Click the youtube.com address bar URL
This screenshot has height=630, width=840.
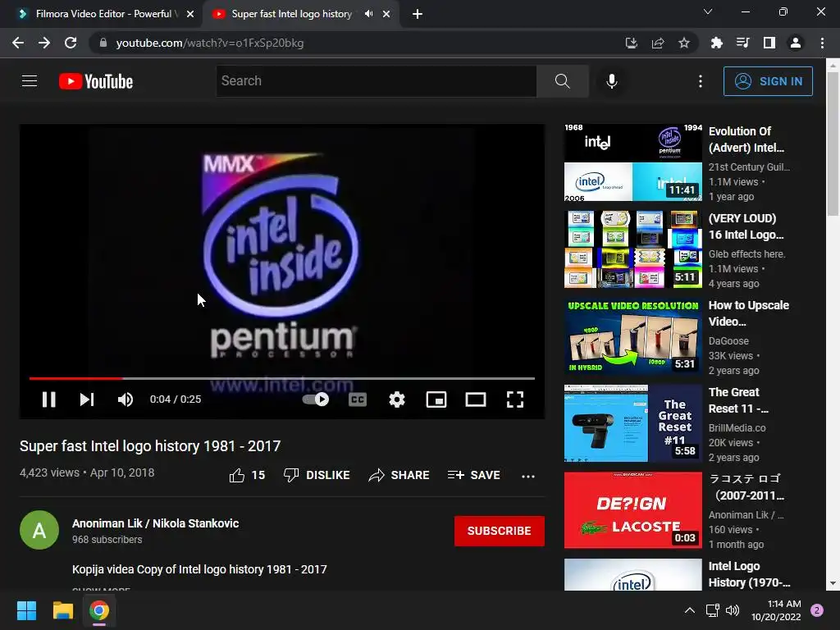pyautogui.click(x=210, y=43)
